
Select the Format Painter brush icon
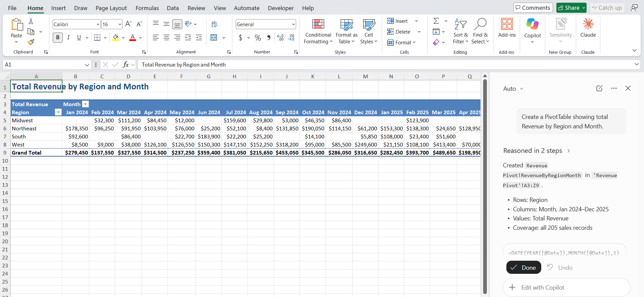(31, 42)
